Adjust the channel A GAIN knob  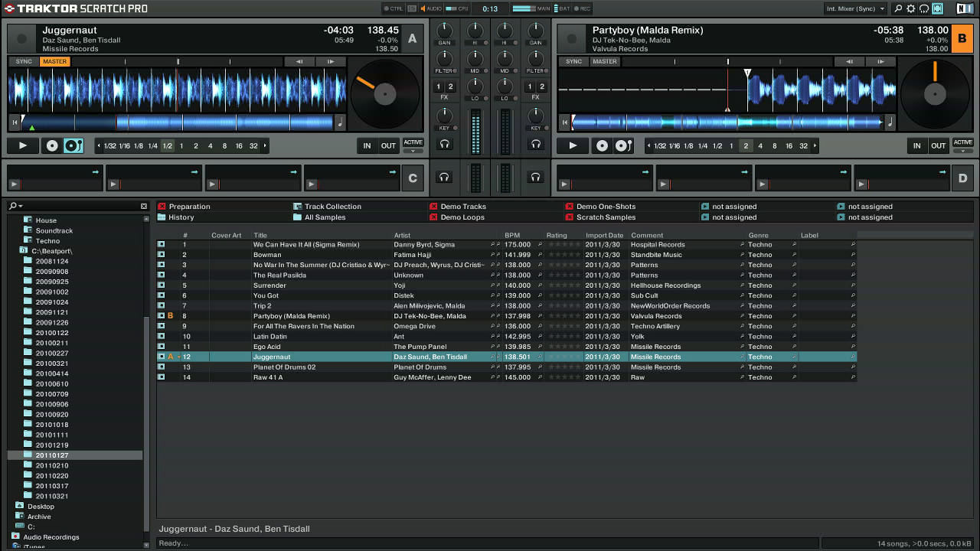coord(444,31)
